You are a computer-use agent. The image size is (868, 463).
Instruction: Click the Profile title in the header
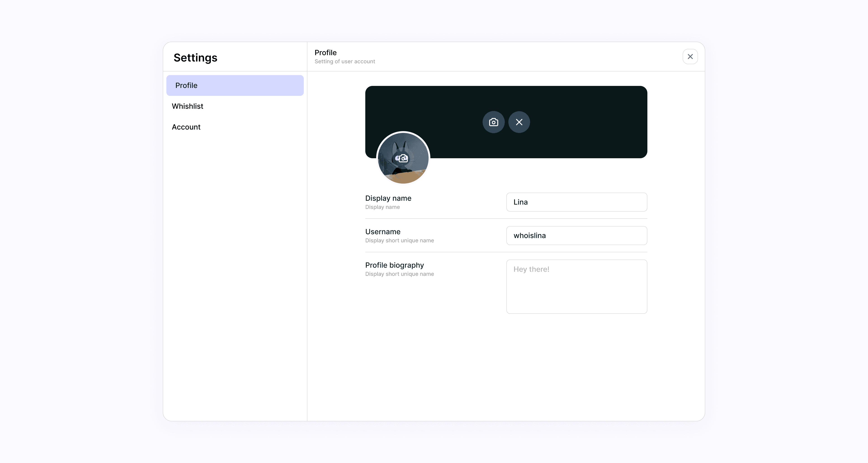[325, 53]
